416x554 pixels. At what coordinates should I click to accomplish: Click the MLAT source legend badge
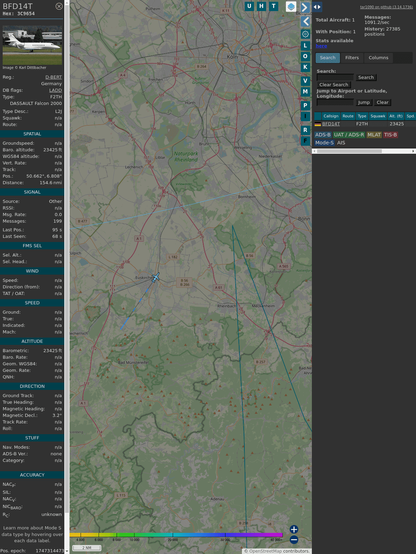374,135
